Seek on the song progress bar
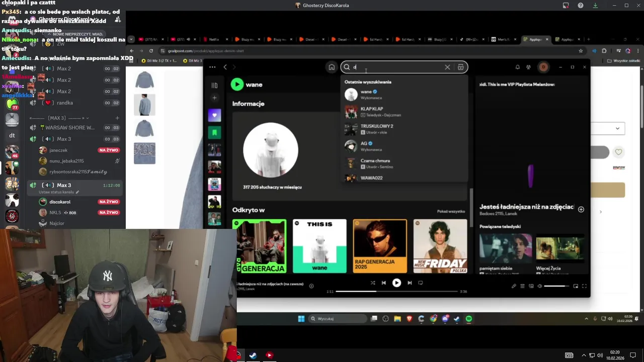 396,291
